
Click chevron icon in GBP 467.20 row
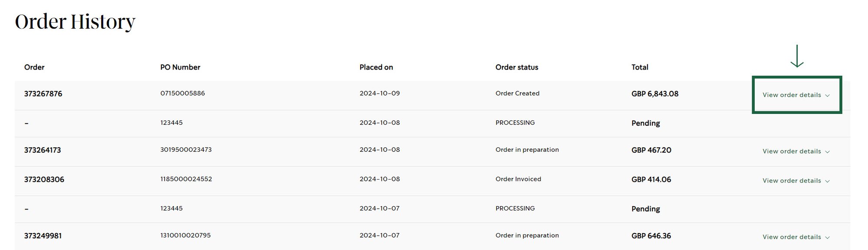[827, 152]
